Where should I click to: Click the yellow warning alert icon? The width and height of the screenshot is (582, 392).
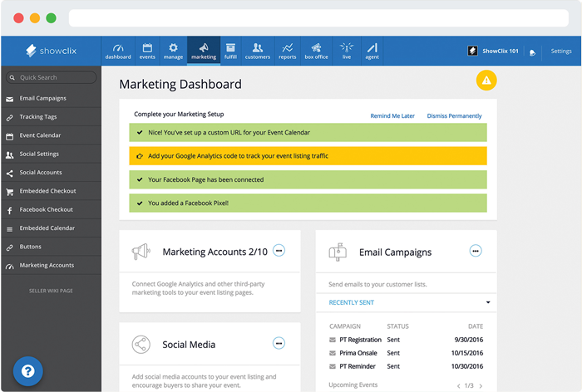[x=486, y=81]
